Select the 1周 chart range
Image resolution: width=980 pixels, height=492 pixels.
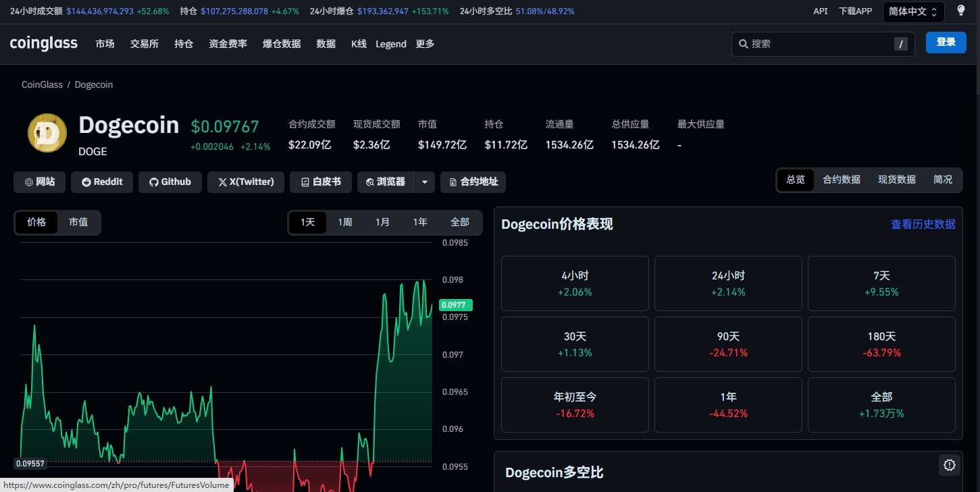(345, 222)
